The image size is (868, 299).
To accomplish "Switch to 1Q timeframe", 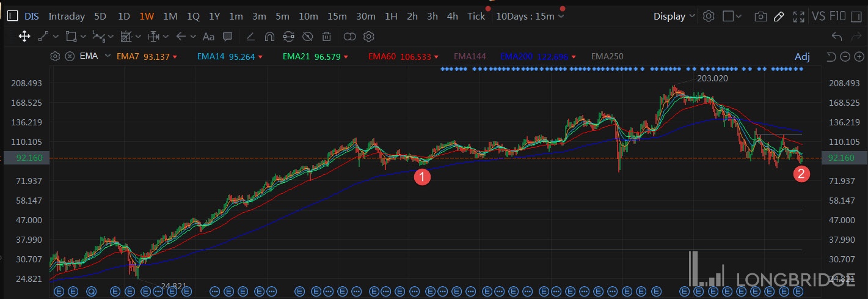I will (x=193, y=17).
